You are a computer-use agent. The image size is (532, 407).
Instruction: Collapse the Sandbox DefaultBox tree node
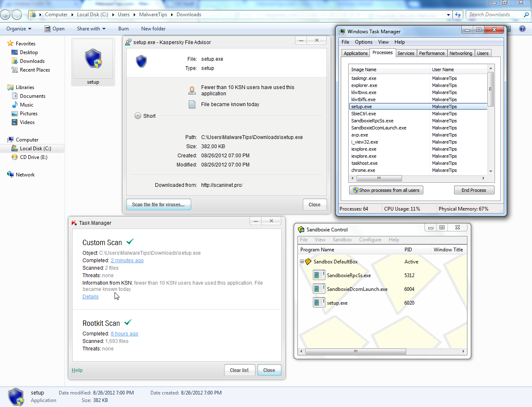pyautogui.click(x=302, y=262)
